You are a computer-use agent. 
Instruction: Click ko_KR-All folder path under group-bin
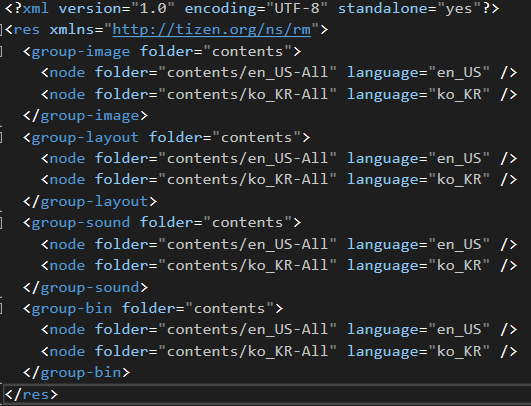(248, 351)
